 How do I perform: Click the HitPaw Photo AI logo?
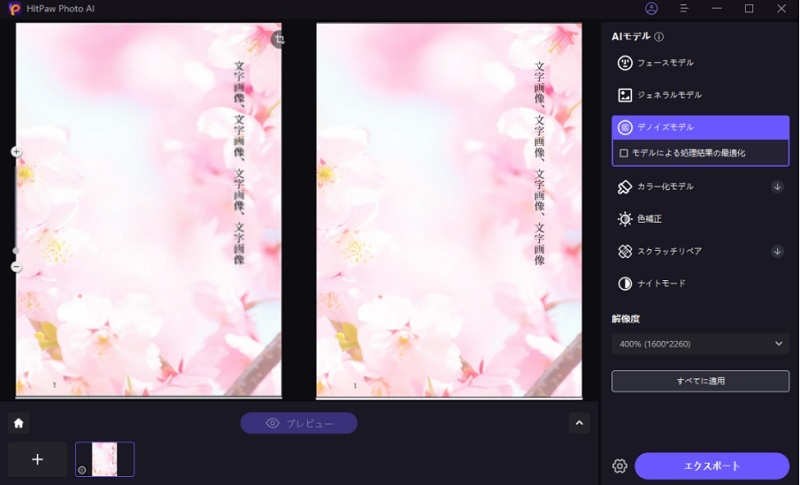(x=15, y=9)
